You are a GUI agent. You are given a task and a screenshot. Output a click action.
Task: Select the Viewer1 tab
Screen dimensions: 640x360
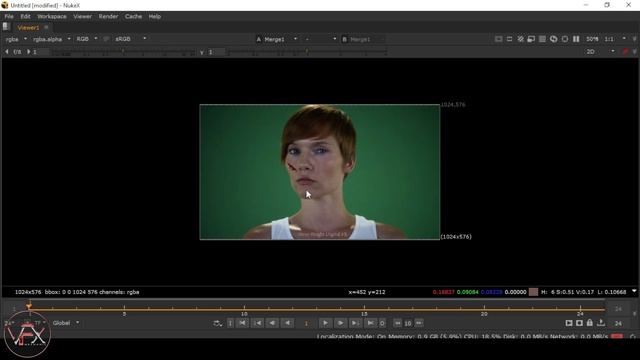tap(28, 27)
